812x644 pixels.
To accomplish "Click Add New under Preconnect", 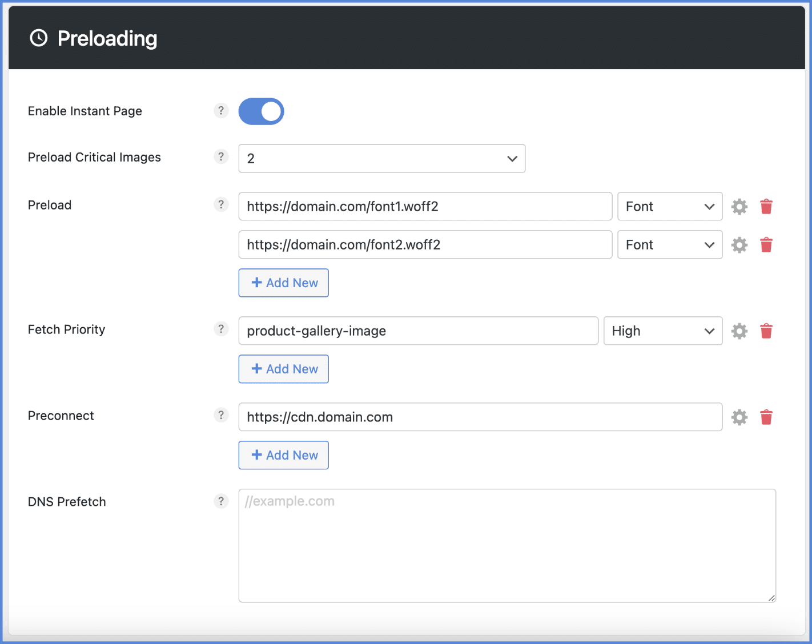I will pyautogui.click(x=283, y=455).
